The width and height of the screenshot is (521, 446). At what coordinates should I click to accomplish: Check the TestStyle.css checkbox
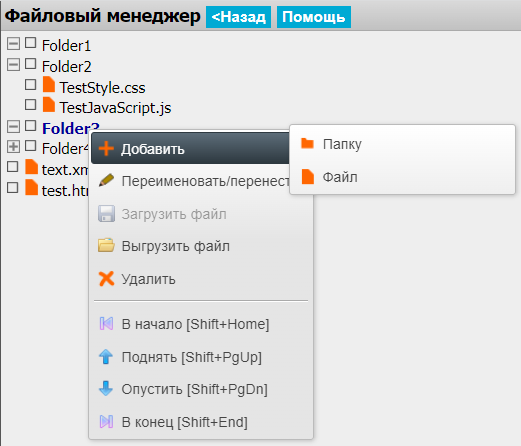pos(31,85)
